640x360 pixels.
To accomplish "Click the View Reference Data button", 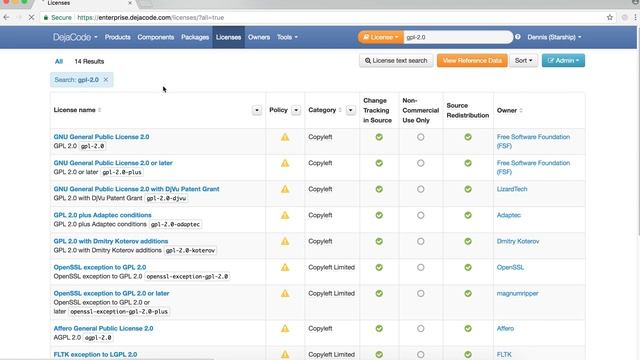I will [472, 60].
